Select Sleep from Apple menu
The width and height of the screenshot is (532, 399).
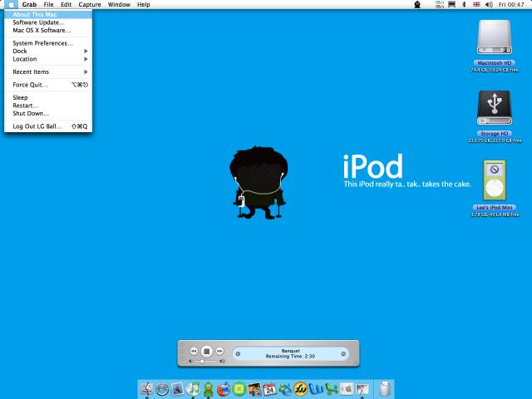click(48, 97)
